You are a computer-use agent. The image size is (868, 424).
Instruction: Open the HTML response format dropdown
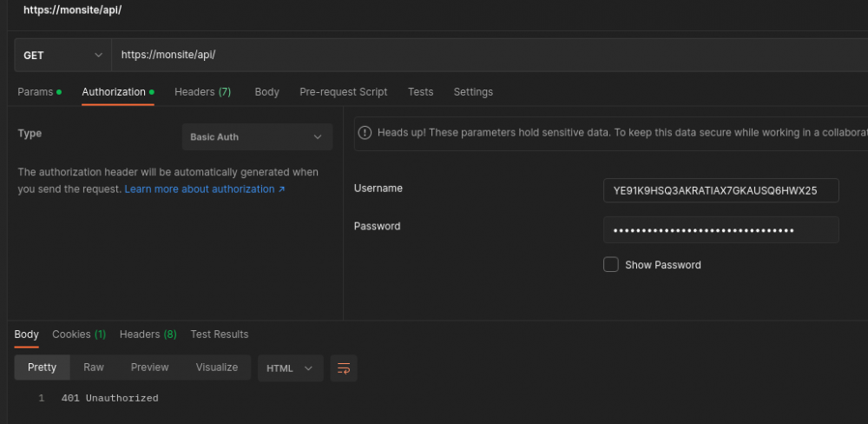290,368
